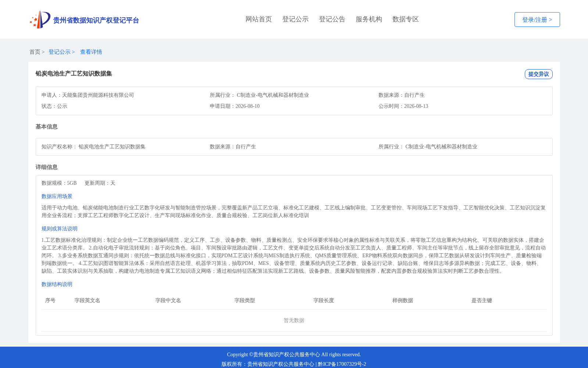Click 字段英文名 column header
588x368 pixels.
[x=87, y=301]
